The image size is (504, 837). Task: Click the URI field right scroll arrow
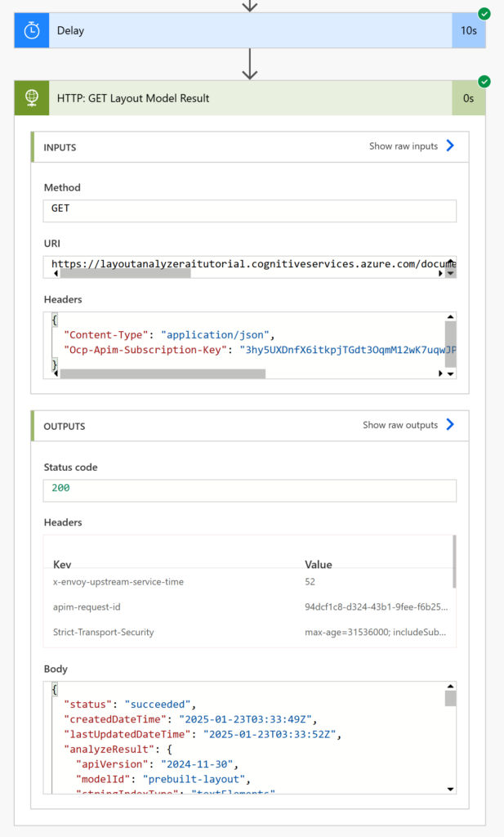click(x=440, y=273)
